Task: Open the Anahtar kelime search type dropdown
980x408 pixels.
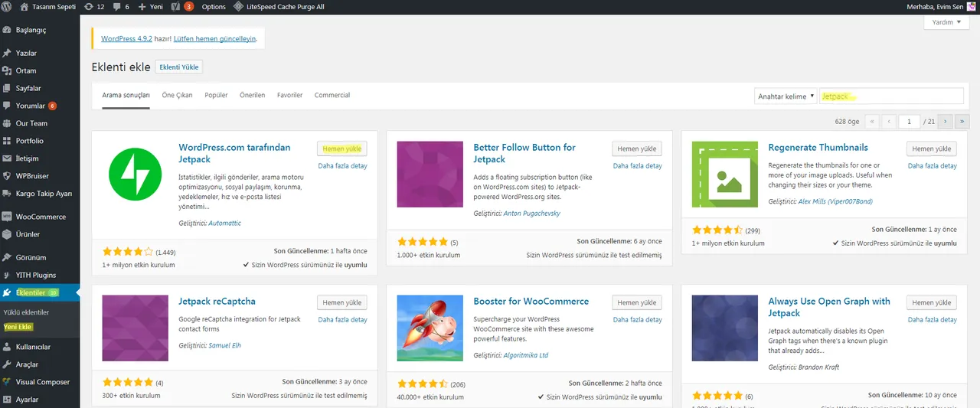Action: [786, 96]
